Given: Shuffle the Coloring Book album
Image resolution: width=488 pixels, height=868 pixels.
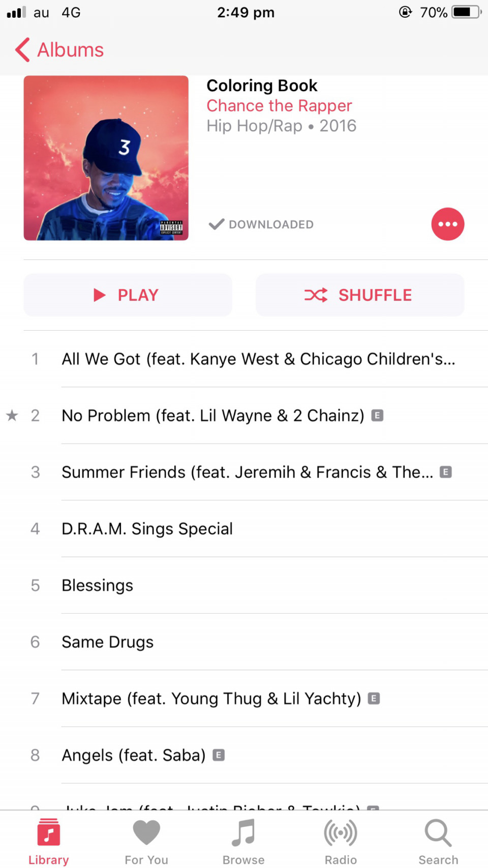Looking at the screenshot, I should (360, 295).
